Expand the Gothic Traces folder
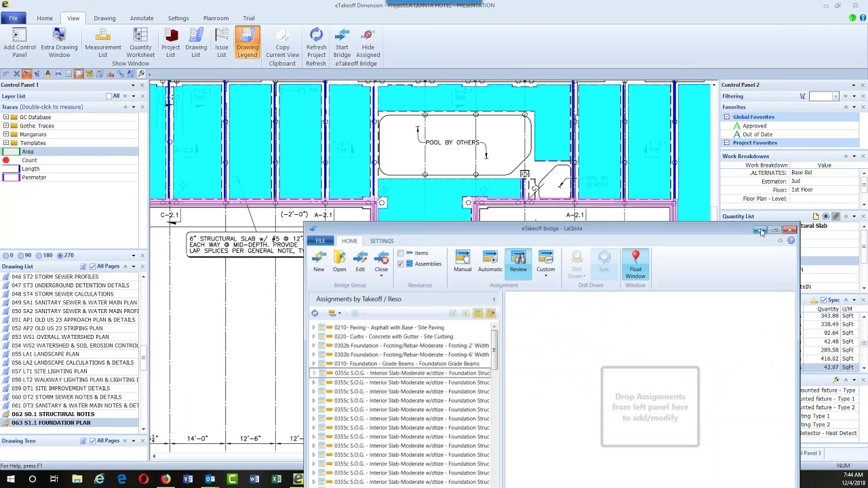The height and width of the screenshot is (488, 868). pyautogui.click(x=6, y=125)
